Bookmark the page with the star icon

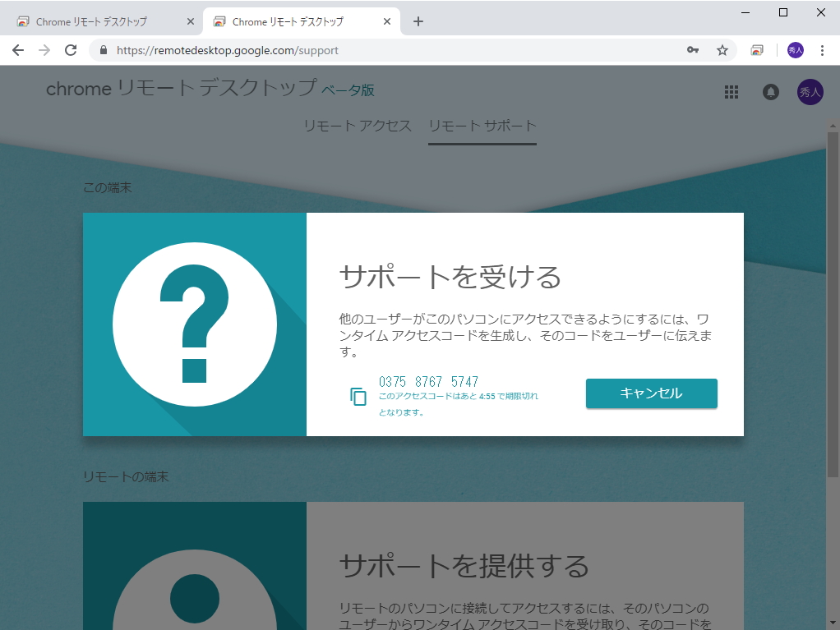(722, 50)
